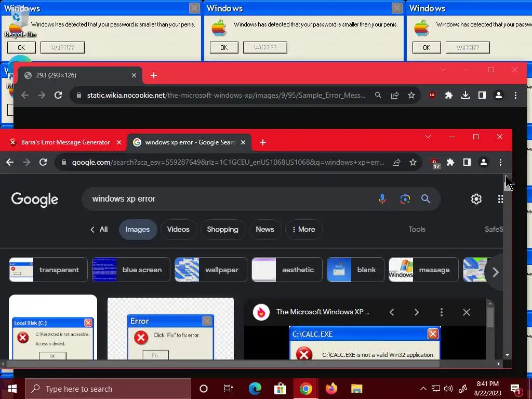Click the Type here to search taskbar box
The width and height of the screenshot is (532, 399).
pos(108,389)
